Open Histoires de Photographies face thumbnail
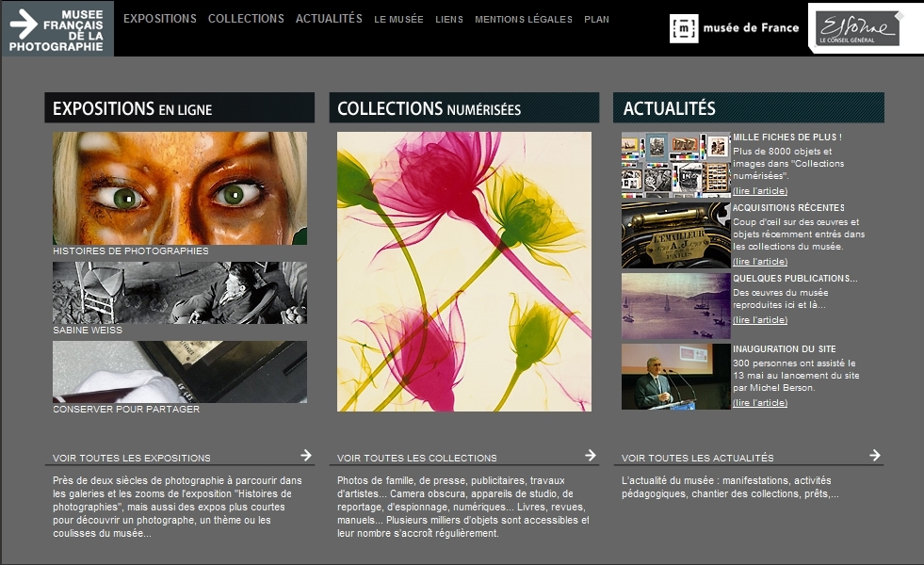Screen dimensions: 924x565 (x=180, y=188)
